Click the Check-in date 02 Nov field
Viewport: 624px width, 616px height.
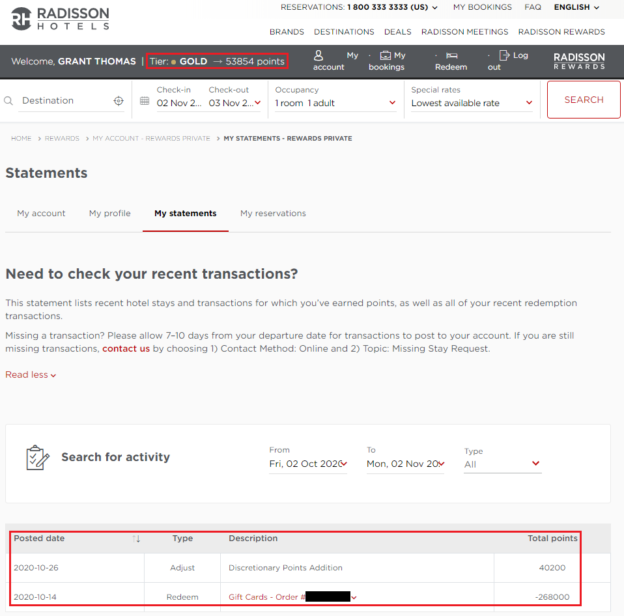coord(179,103)
